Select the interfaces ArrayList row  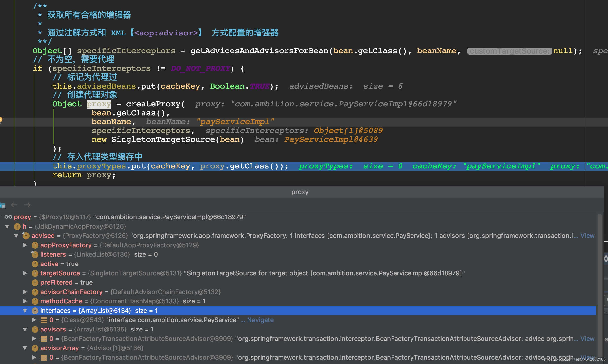pos(298,311)
